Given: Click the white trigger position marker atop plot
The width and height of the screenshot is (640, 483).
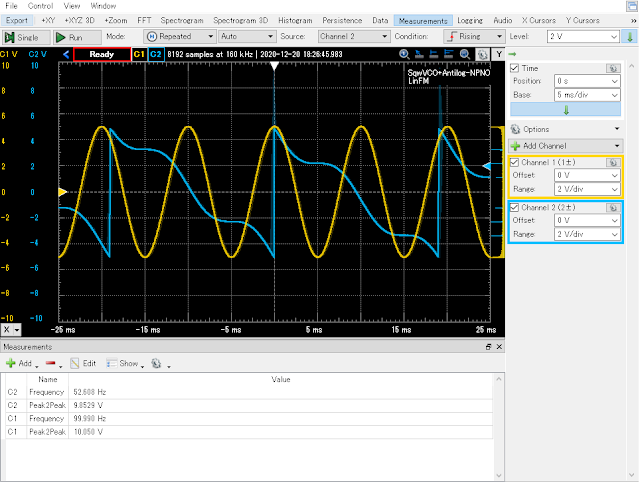Looking at the screenshot, I should click(274, 66).
